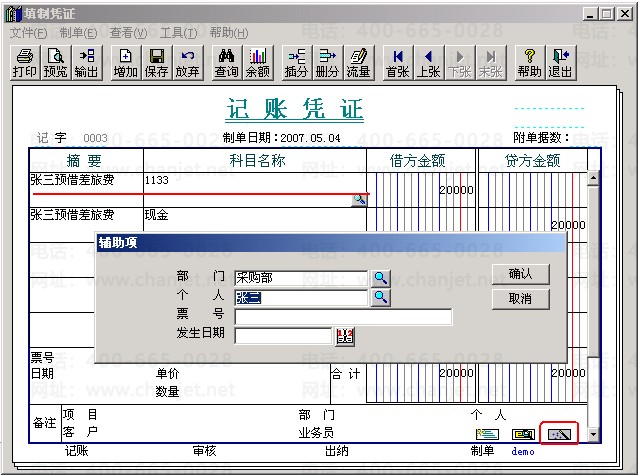Screen dimensions: 638x475
Task: Click the 附单据数 label
Action: [541, 138]
